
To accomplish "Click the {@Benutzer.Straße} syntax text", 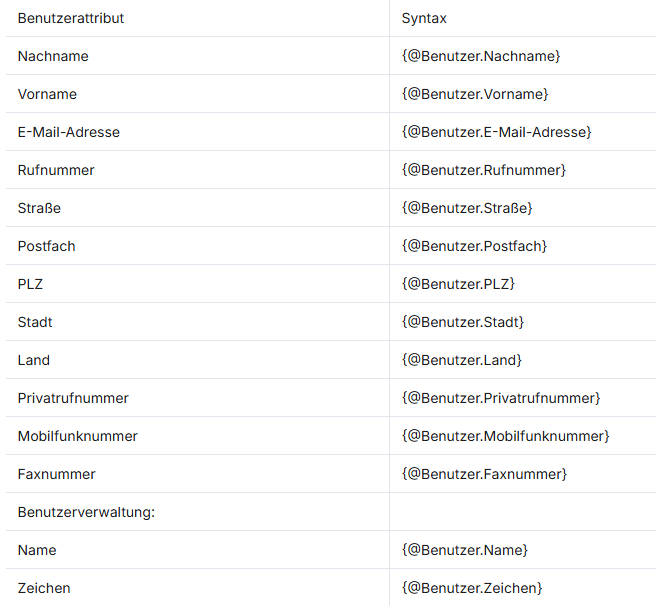I will [467, 208].
